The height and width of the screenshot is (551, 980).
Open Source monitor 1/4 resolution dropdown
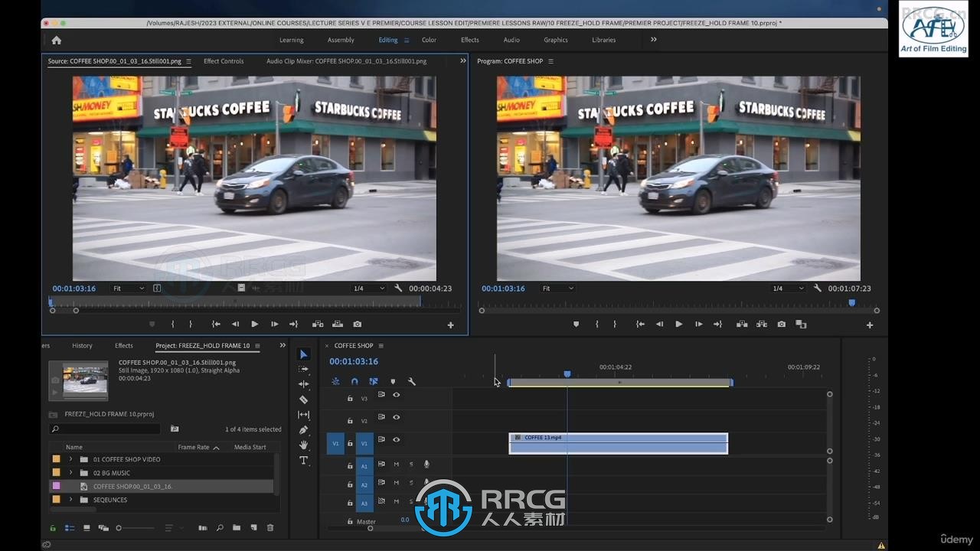point(368,289)
